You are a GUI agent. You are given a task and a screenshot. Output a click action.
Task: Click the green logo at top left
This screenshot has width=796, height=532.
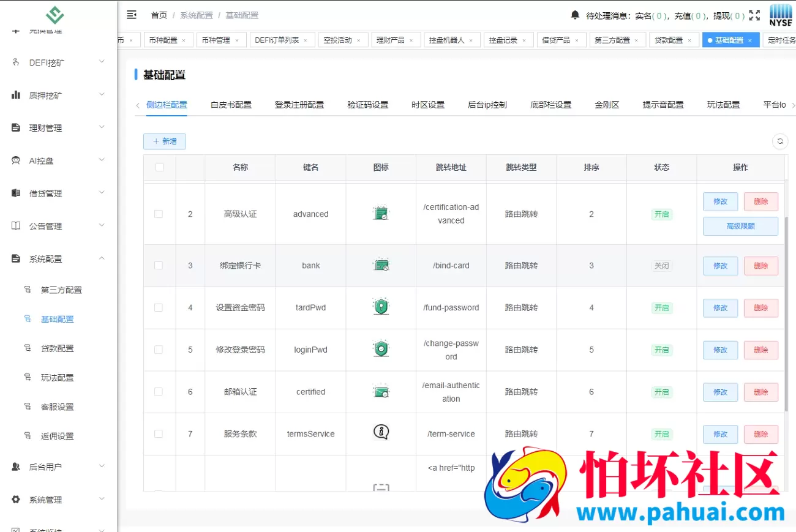(55, 15)
